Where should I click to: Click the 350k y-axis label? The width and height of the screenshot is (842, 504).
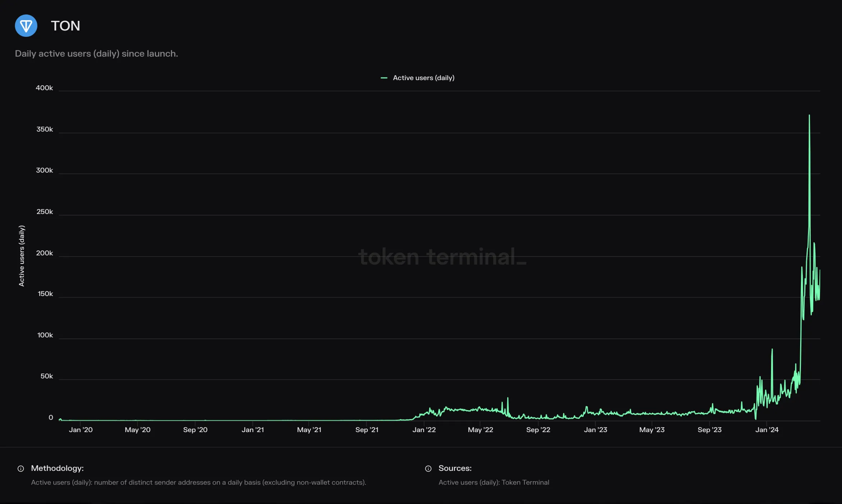[x=45, y=129]
